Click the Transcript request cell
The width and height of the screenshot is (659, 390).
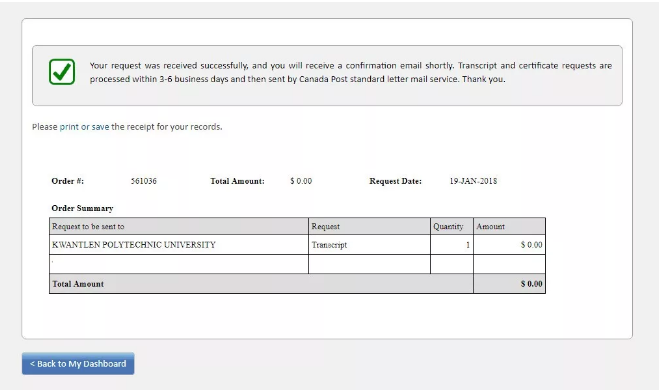pyautogui.click(x=369, y=245)
